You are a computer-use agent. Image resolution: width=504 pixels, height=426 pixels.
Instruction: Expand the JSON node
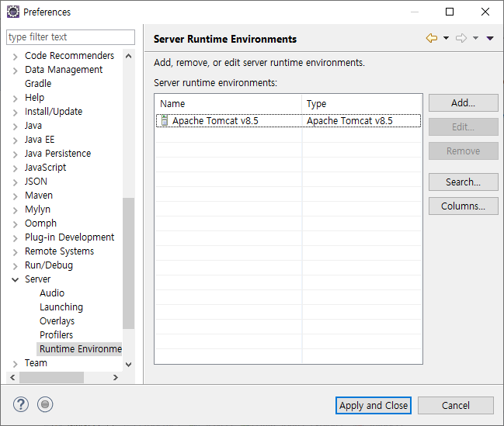(x=15, y=182)
